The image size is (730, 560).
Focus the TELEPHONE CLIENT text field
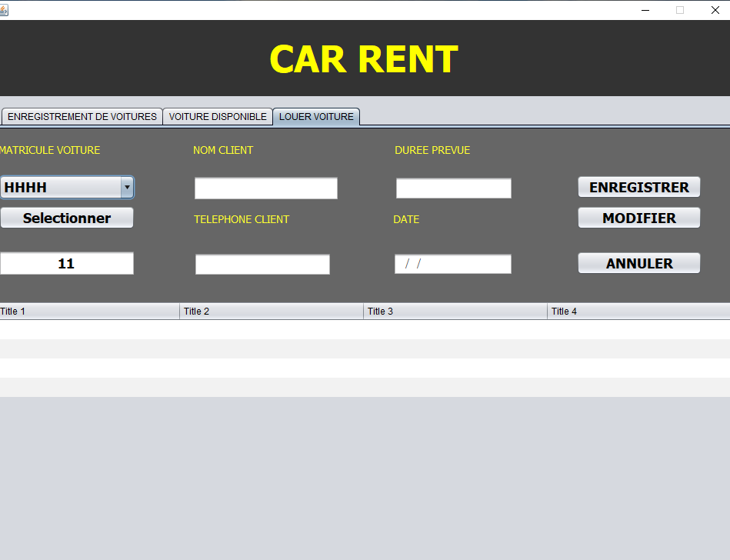(x=262, y=265)
